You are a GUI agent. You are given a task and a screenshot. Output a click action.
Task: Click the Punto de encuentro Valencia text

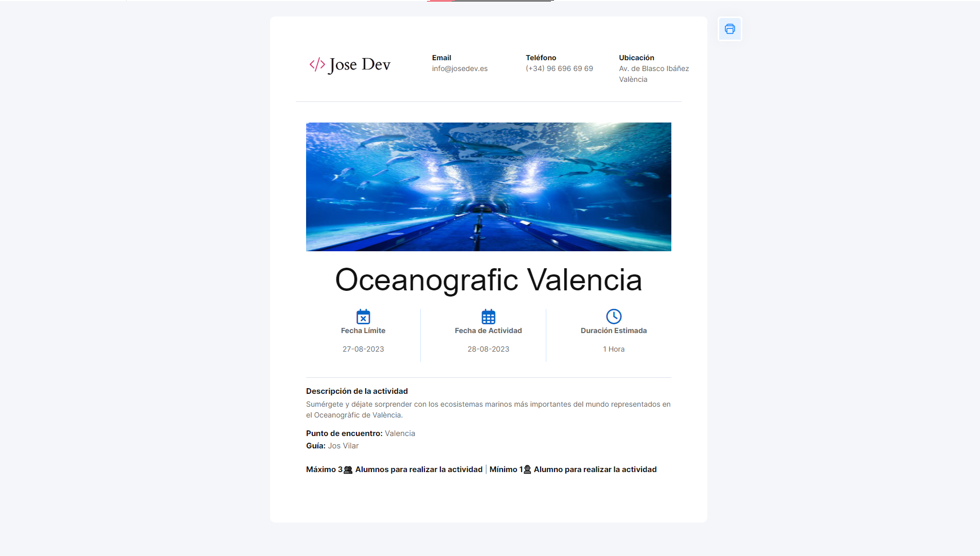click(x=400, y=433)
